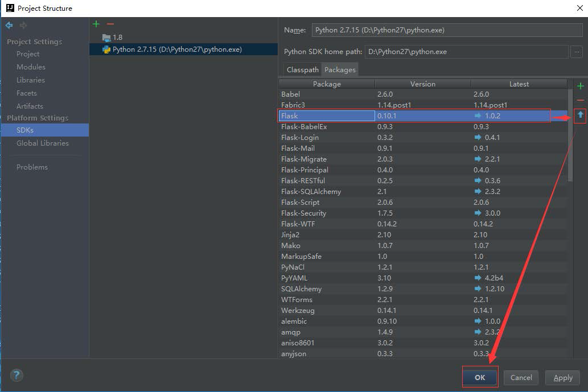Click the Cancel button

click(x=521, y=377)
